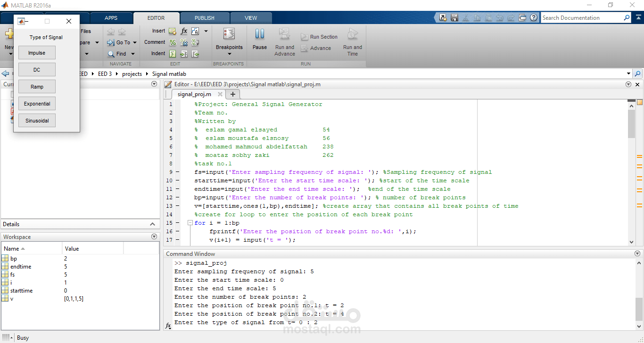The height and width of the screenshot is (343, 644).
Task: Click the Switch Windows icon
Action: [522, 18]
